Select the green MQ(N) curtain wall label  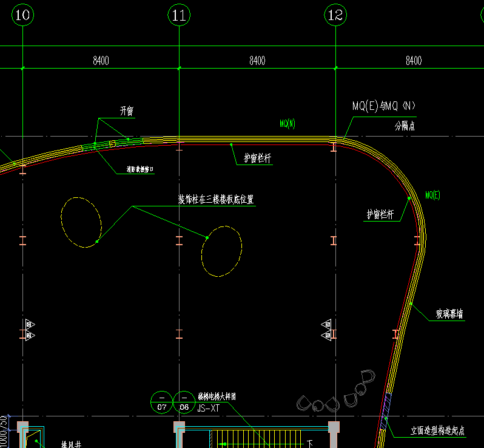[287, 124]
